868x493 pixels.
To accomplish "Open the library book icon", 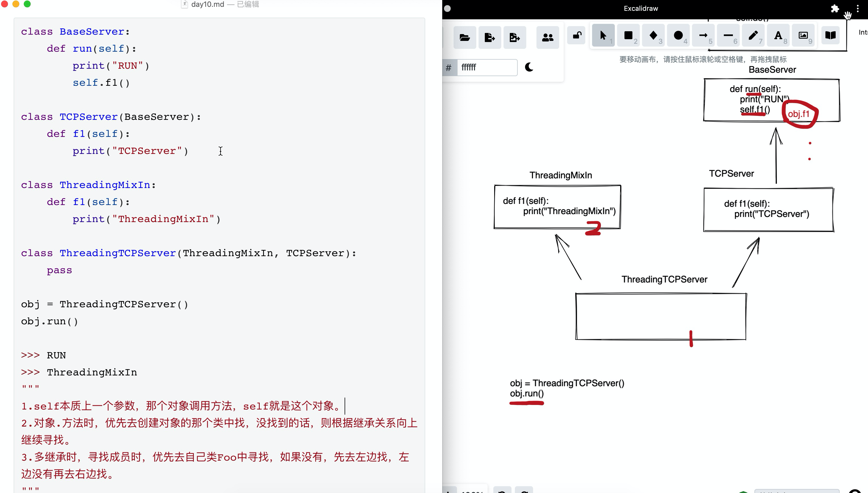I will [831, 35].
